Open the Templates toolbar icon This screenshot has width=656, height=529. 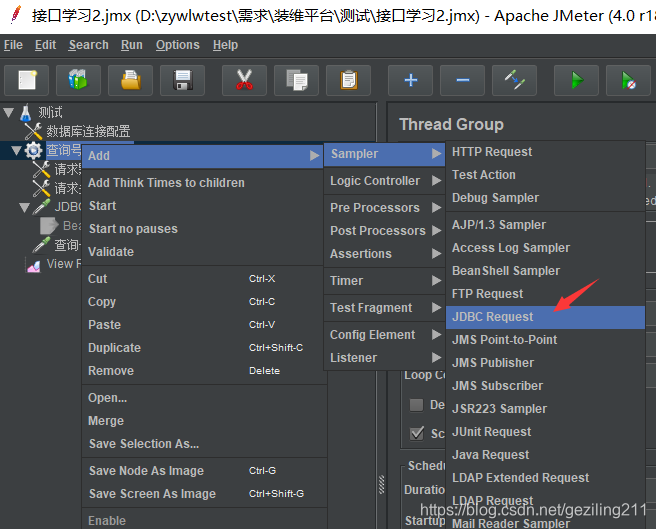[78, 80]
